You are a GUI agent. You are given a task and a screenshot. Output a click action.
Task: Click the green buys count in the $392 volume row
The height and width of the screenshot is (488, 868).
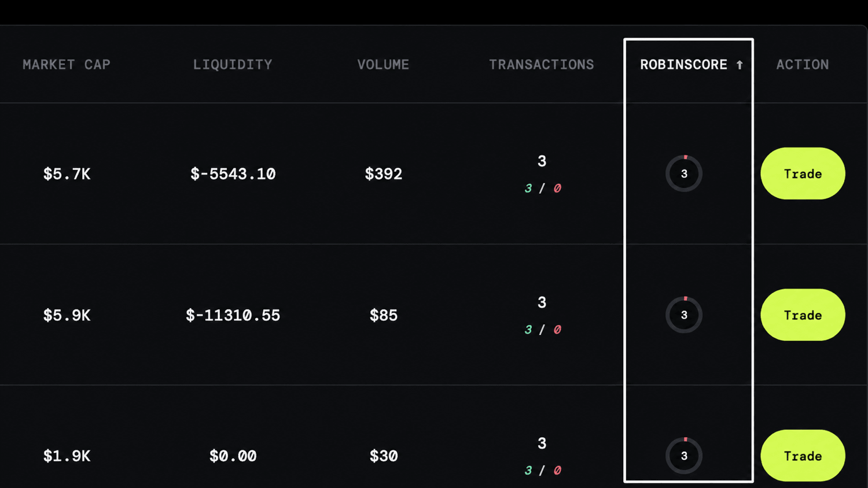pyautogui.click(x=528, y=188)
